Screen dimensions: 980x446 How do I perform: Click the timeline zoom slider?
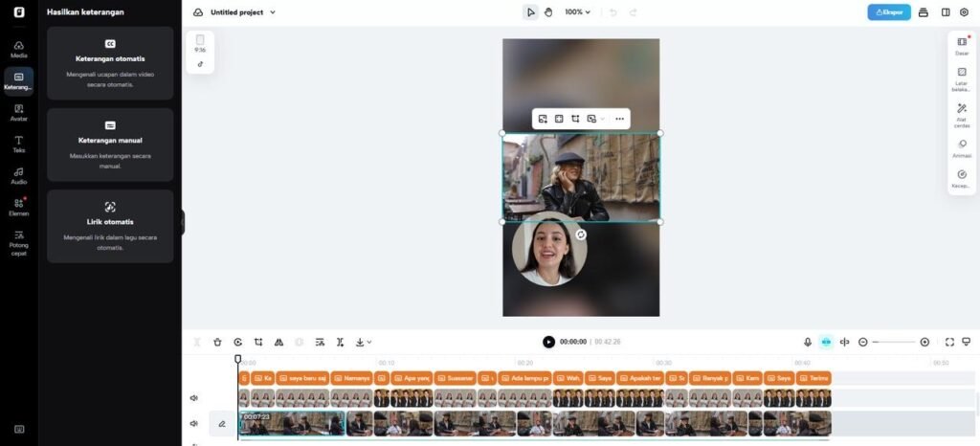(x=894, y=342)
